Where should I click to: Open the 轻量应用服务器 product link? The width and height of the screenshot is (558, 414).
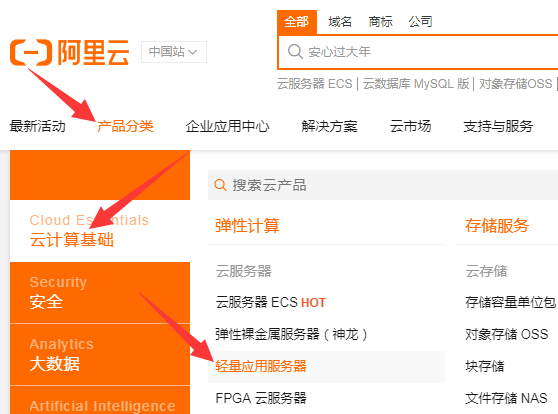[x=261, y=366]
